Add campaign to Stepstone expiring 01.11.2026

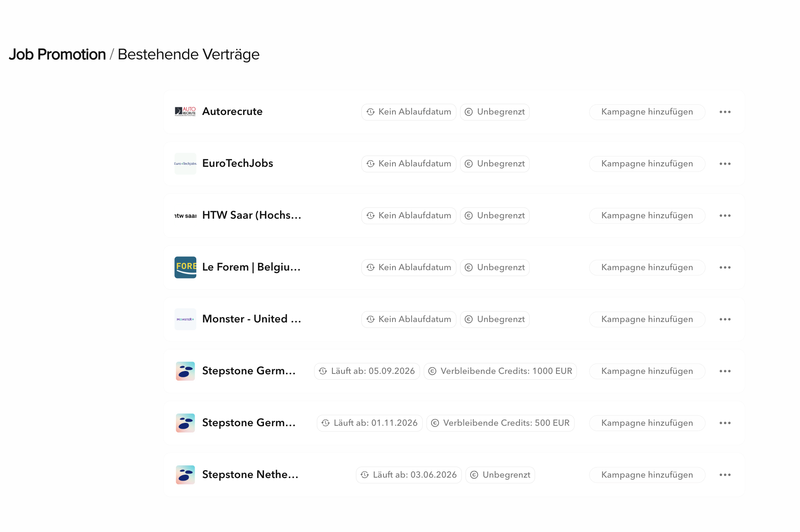[647, 423]
